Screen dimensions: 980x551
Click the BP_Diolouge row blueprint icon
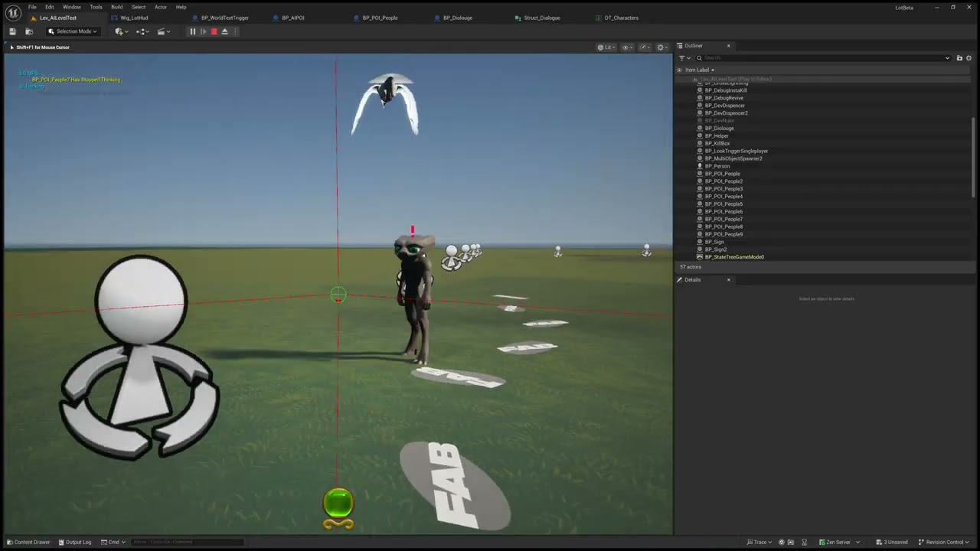pos(700,128)
